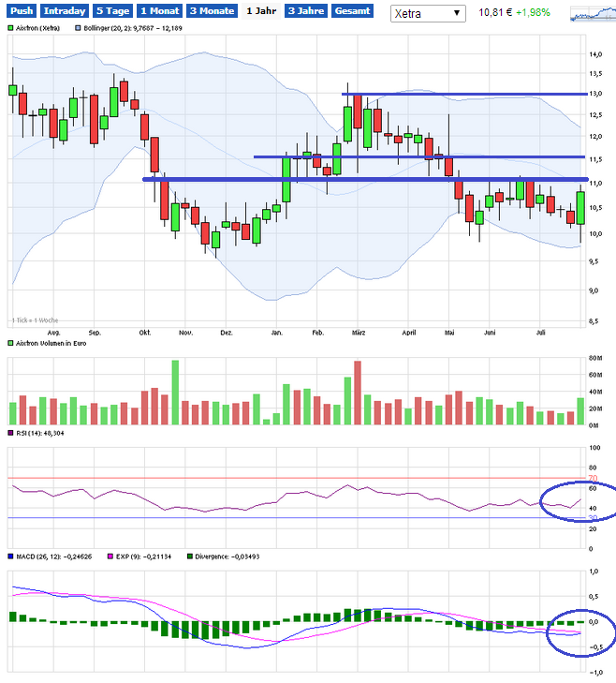Select the 1 Monat range

pos(160,11)
